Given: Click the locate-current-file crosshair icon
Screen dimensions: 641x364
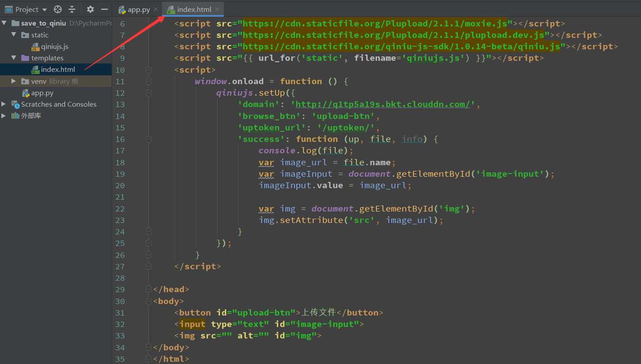Looking at the screenshot, I should click(x=58, y=9).
